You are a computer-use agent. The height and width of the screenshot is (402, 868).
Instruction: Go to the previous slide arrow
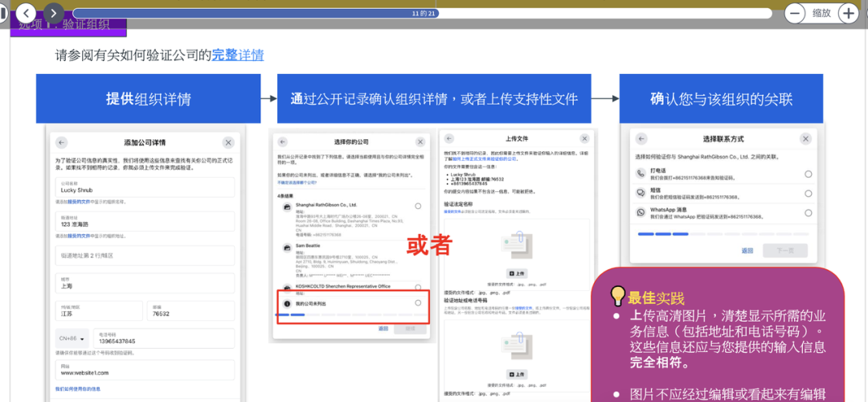[x=26, y=12]
